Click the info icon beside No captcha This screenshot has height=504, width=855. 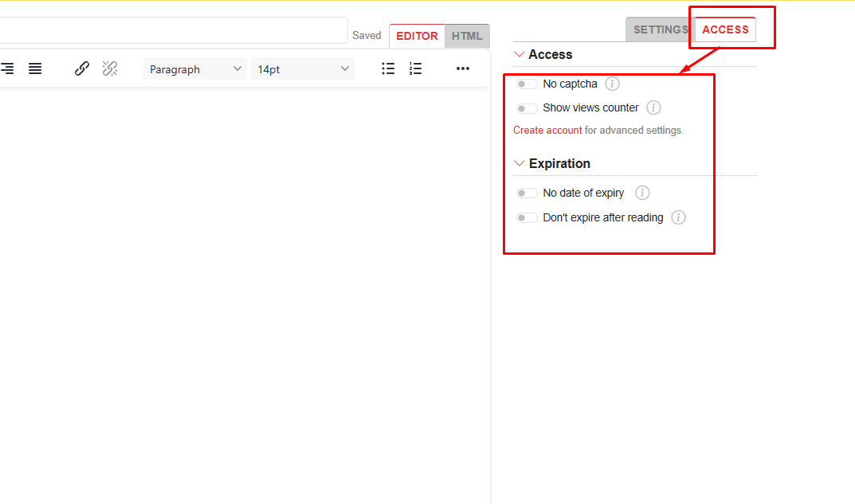tap(612, 84)
